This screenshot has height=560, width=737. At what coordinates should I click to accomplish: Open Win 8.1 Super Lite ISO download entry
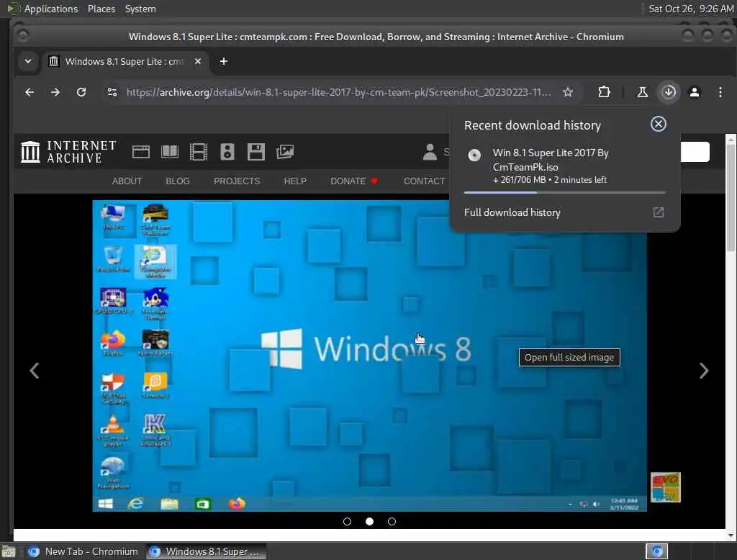click(x=564, y=166)
